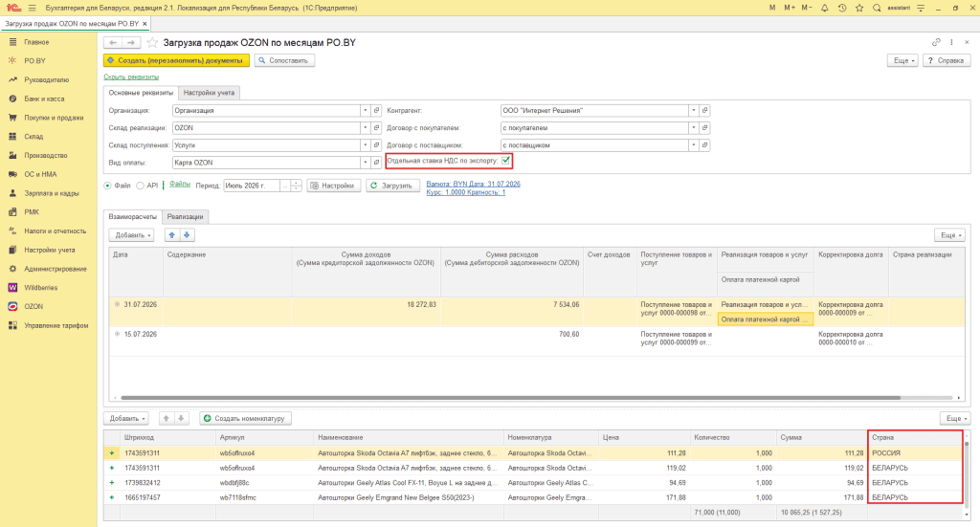Click Скрыть реквизиты link
980x527 pixels.
[131, 77]
